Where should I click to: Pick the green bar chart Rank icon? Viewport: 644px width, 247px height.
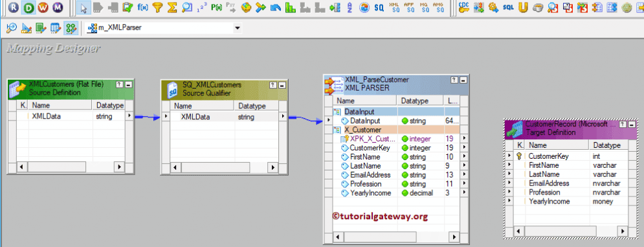(291, 7)
